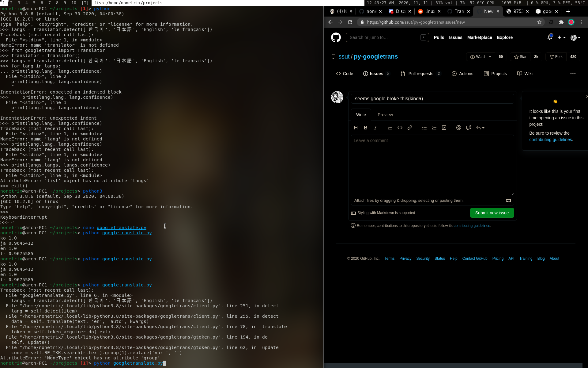
Task: Open the Chrome three-dot menu
Action: (x=581, y=22)
